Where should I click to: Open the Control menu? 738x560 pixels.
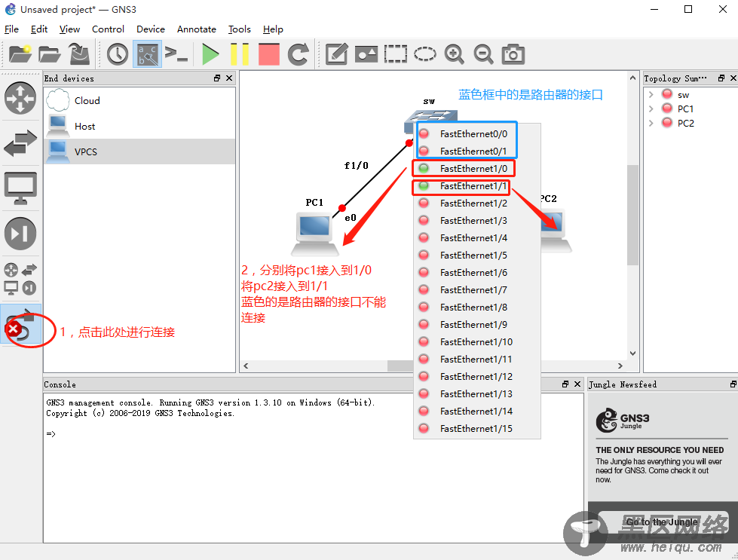click(x=108, y=29)
